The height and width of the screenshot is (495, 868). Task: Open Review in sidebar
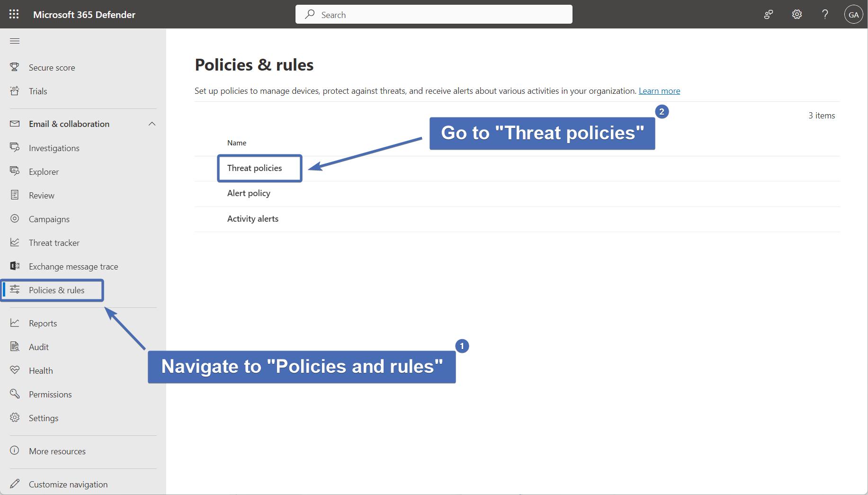point(42,196)
